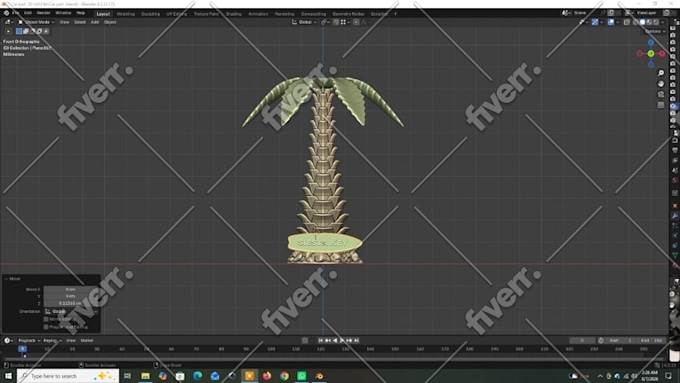Open the 3D viewport editor type dropdown
Screen dimensions: 680x383
(8, 22)
